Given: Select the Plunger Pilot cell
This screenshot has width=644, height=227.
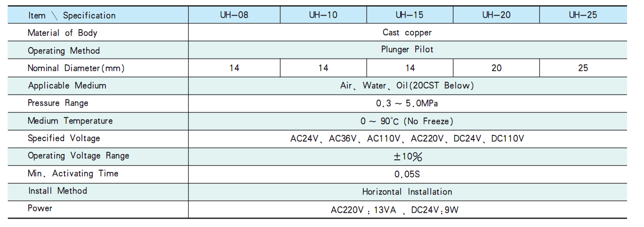Looking at the screenshot, I should (x=407, y=50).
